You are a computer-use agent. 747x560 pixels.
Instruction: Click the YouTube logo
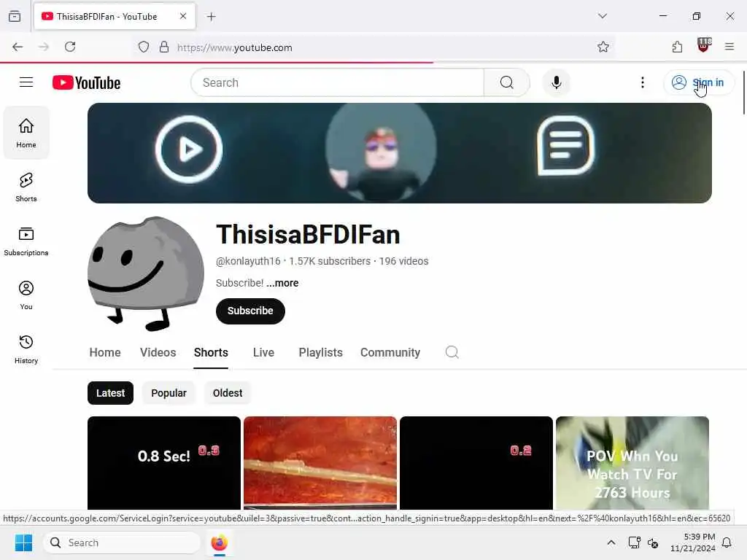(86, 82)
